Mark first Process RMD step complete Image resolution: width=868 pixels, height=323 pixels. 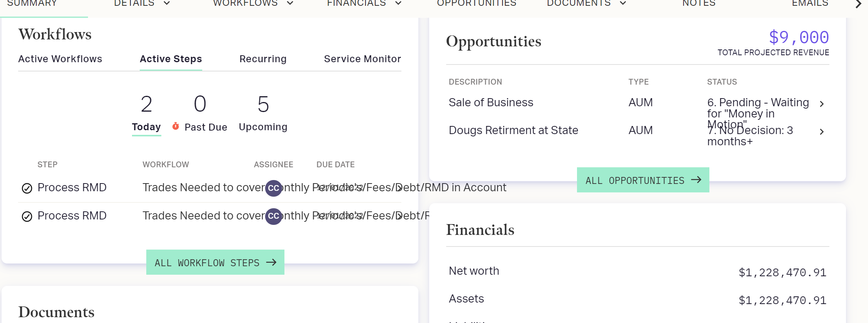(27, 188)
